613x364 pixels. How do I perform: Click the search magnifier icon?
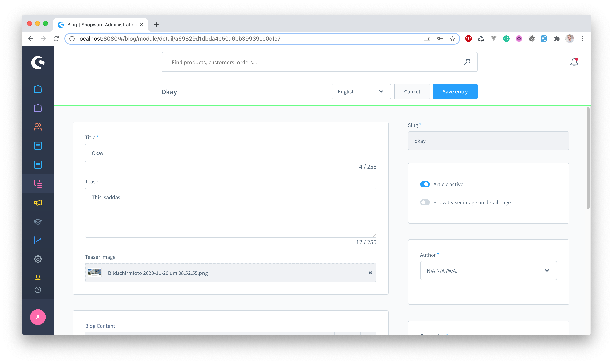pos(467,62)
